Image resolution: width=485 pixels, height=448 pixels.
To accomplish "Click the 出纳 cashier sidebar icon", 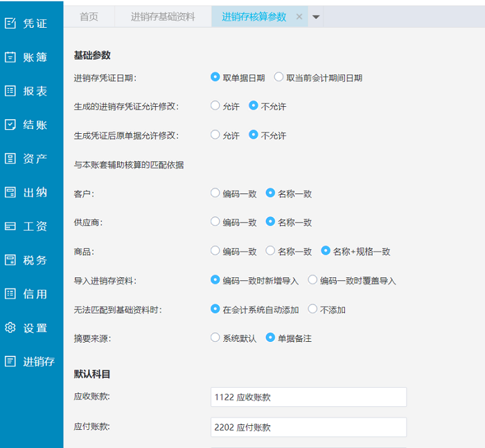I will pyautogui.click(x=10, y=192).
